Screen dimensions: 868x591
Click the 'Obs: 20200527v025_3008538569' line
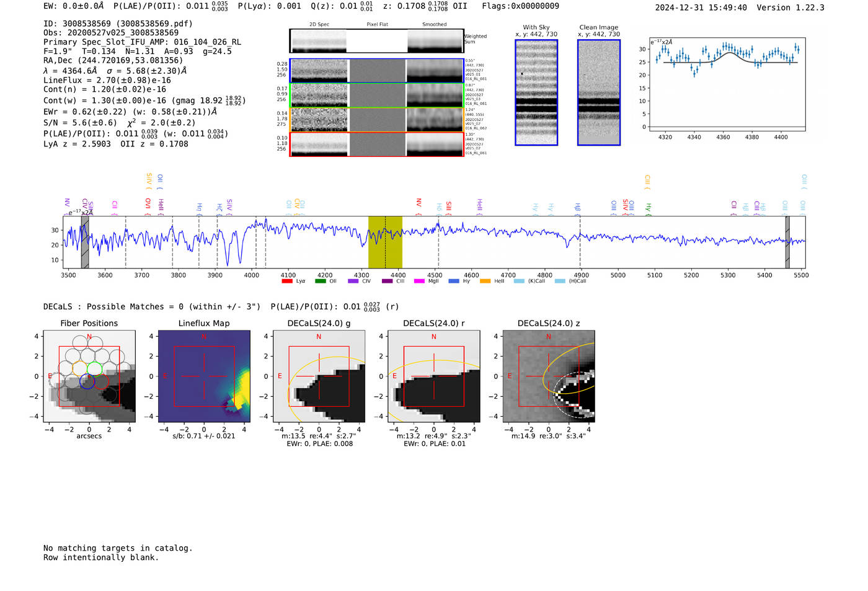tap(111, 32)
